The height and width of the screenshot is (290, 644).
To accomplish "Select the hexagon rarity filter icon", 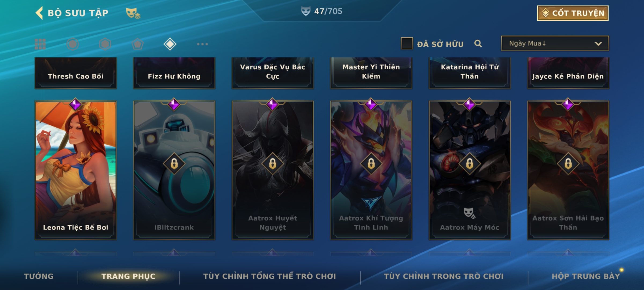I will [x=105, y=44].
